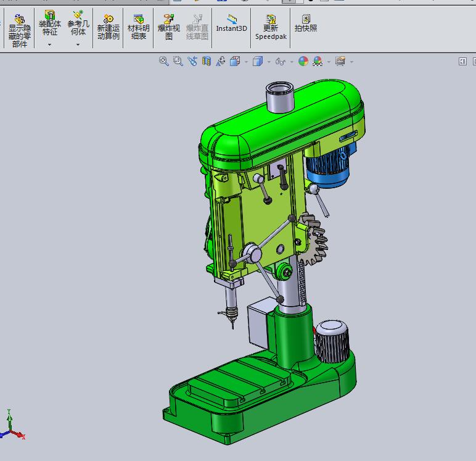Select Previous View icon

[x=192, y=61]
